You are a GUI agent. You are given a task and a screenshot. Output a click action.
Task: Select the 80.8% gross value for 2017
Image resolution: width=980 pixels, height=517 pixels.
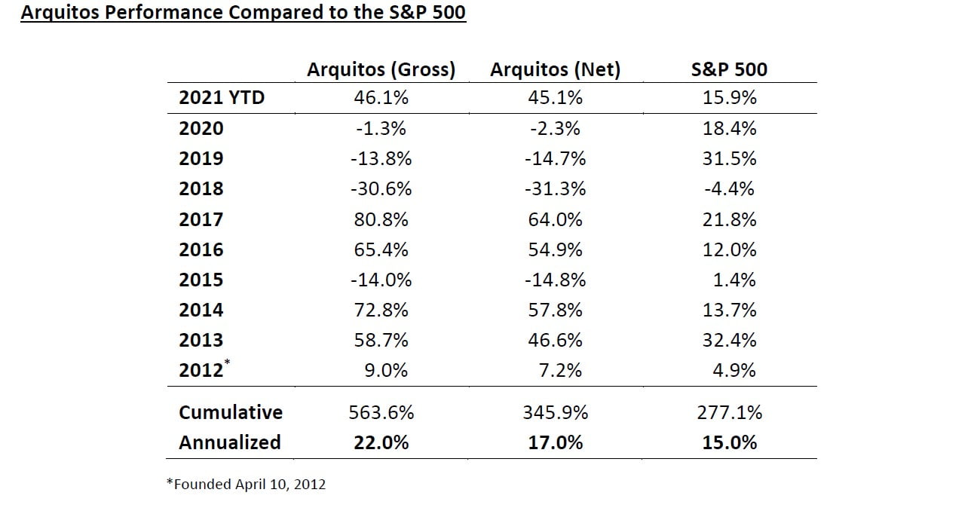pyautogui.click(x=381, y=219)
